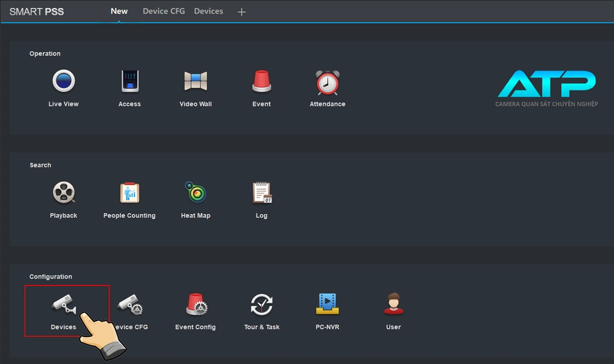614x364 pixels.
Task: Switch to the Device CFG tab
Action: coord(163,11)
